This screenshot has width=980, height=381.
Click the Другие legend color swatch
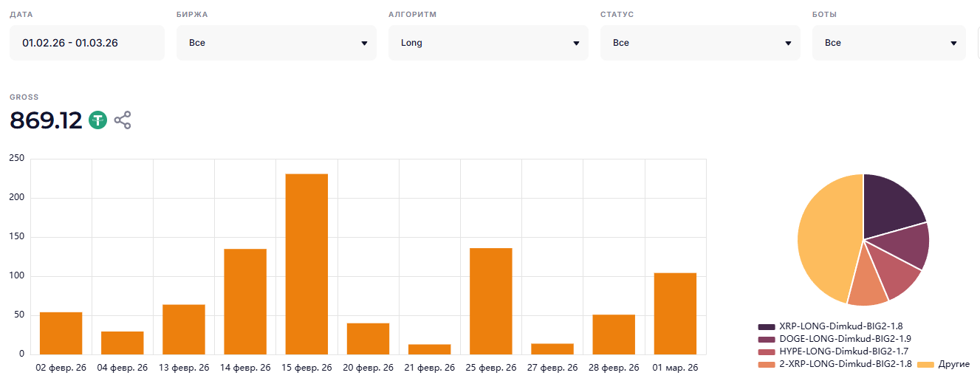925,365
